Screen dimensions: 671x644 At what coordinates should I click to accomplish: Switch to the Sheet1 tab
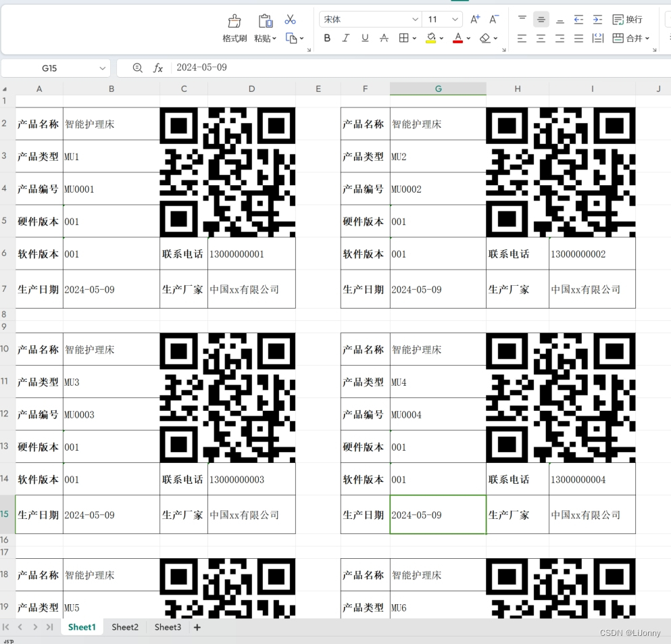click(82, 627)
